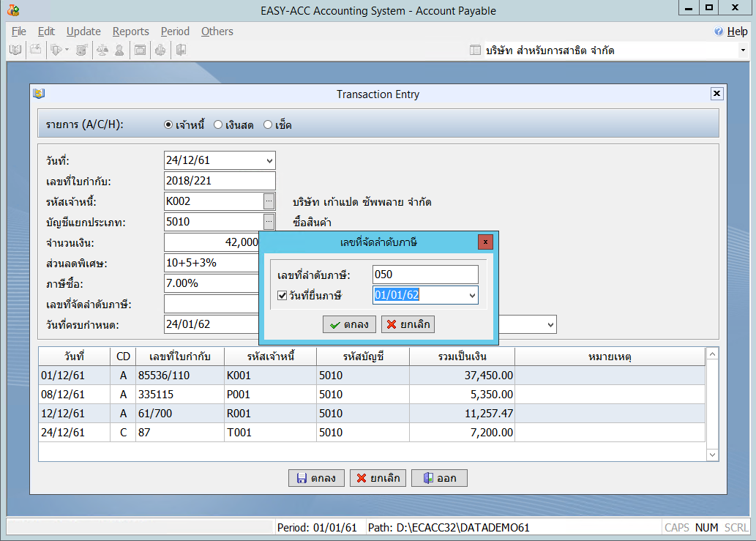Click the person silhouette toolbar icon

pyautogui.click(x=119, y=50)
